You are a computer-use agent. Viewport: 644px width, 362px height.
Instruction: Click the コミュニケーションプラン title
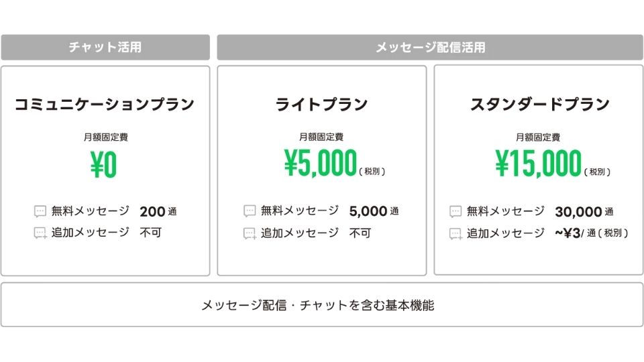pyautogui.click(x=105, y=105)
